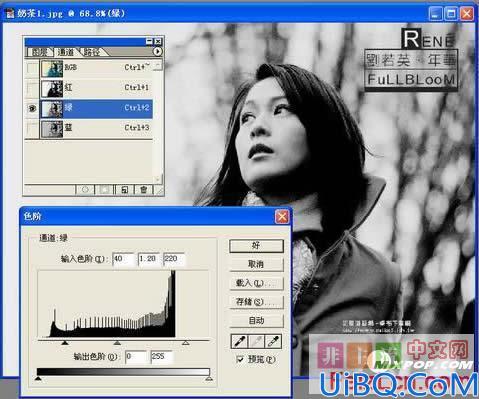Select the gray point eyedropper
This screenshot has height=399, width=479.
[x=256, y=341]
